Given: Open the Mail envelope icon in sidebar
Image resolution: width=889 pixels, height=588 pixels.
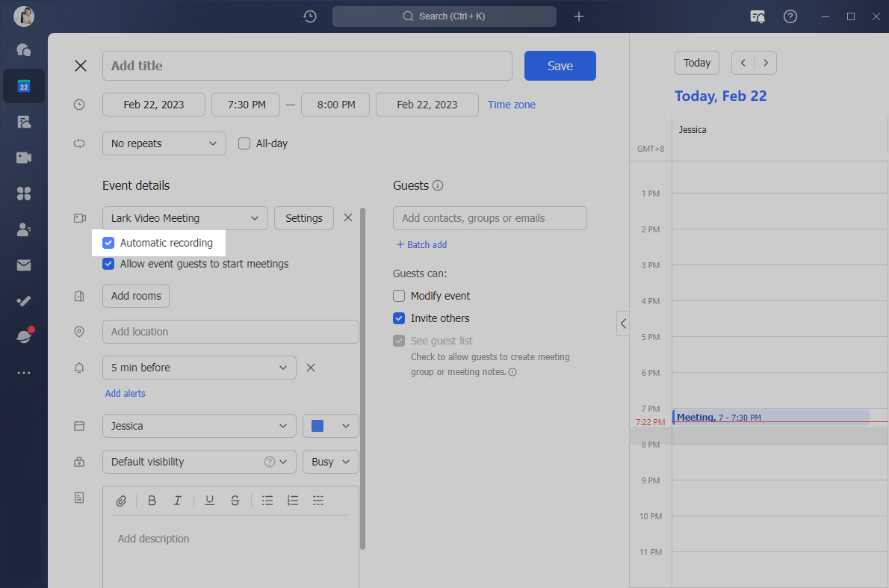Looking at the screenshot, I should coord(24,265).
